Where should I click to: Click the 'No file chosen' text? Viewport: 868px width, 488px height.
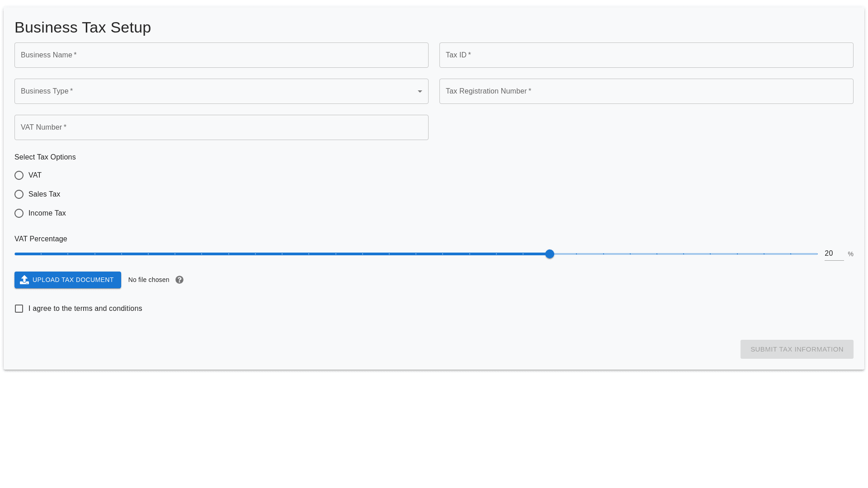coord(149,280)
